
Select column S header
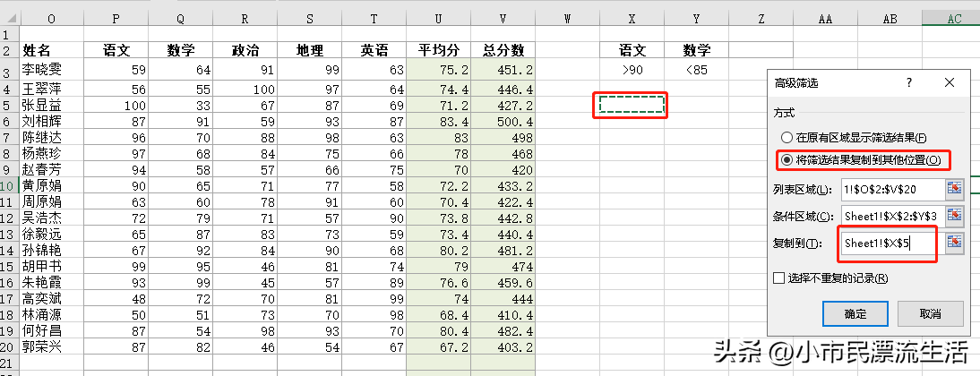(x=309, y=20)
